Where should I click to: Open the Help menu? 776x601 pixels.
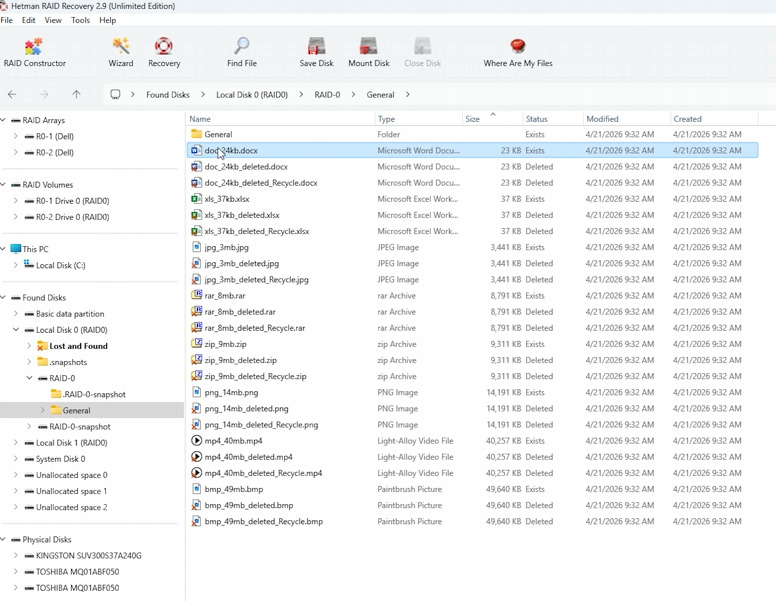[x=107, y=20]
